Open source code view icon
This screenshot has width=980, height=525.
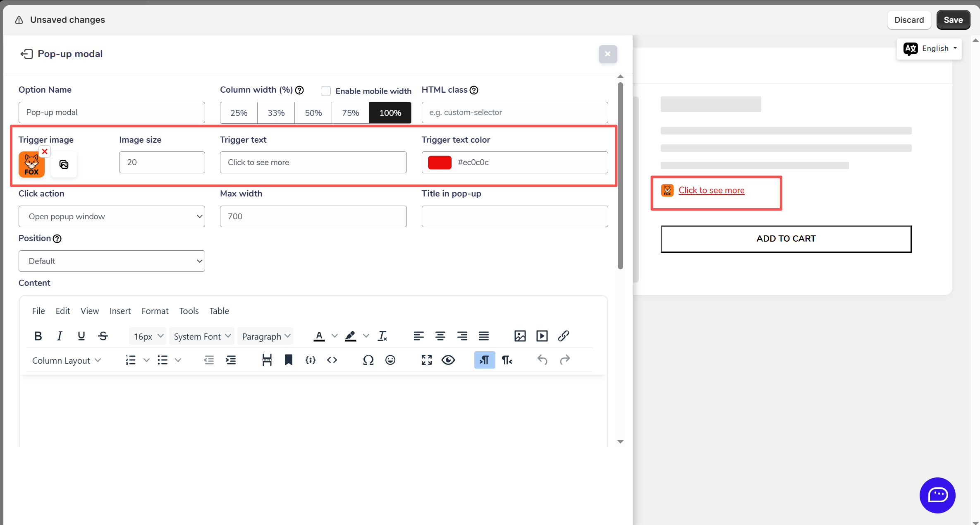(332, 360)
